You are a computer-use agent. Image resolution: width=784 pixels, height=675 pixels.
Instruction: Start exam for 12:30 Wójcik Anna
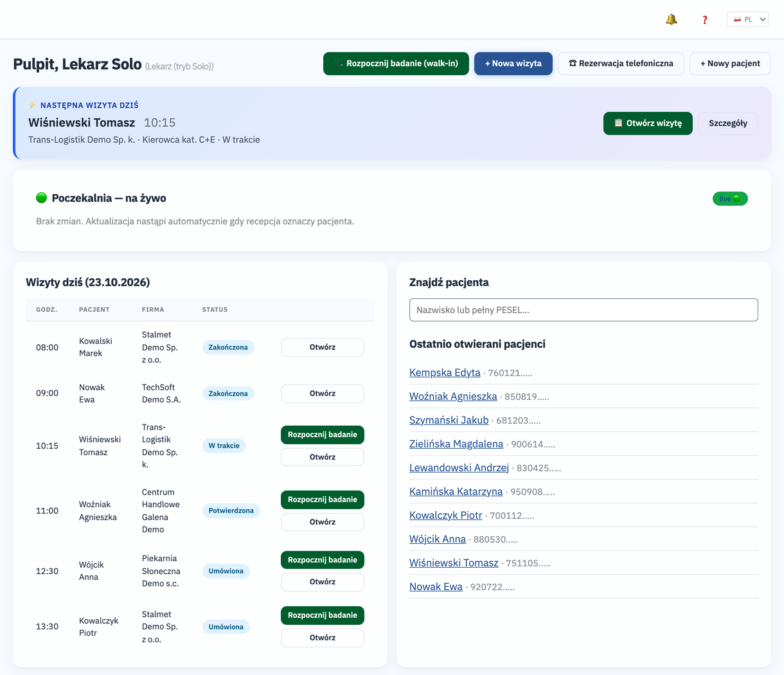click(323, 560)
